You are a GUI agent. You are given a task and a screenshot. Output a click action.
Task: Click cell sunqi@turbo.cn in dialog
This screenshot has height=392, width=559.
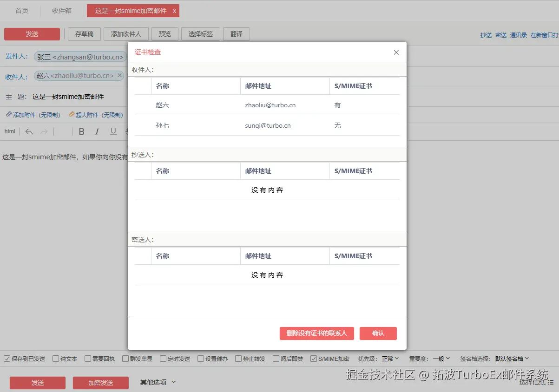pos(268,125)
